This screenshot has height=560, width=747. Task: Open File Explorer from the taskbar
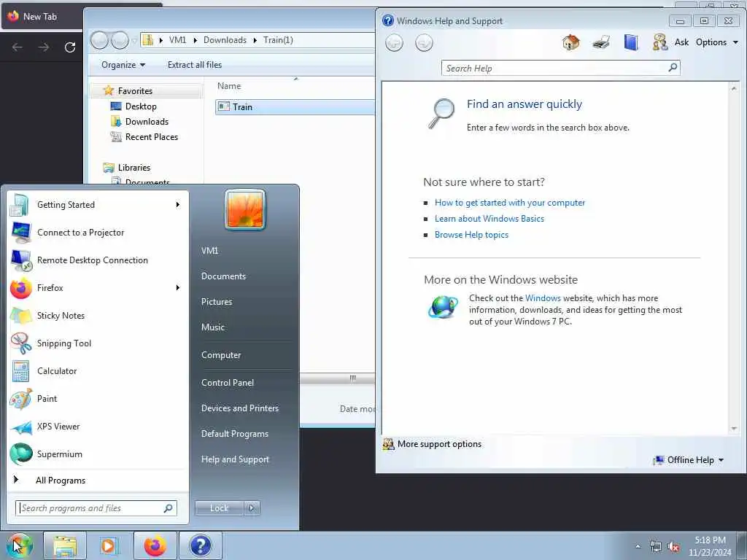(x=65, y=545)
